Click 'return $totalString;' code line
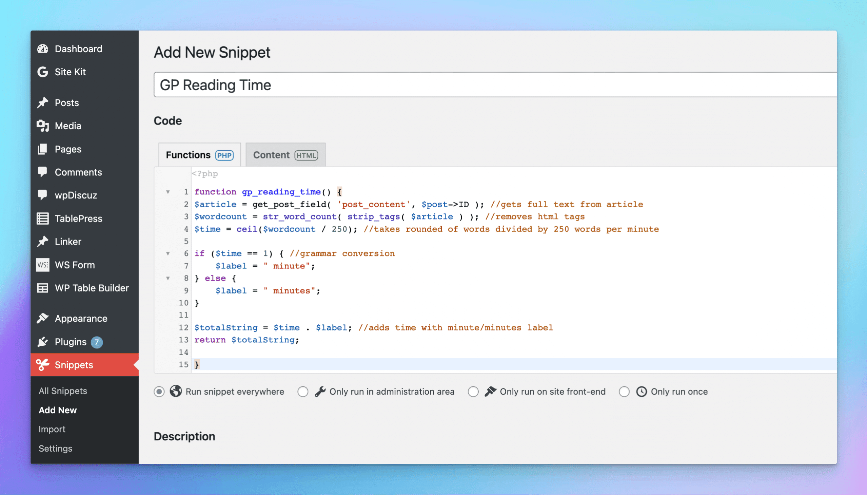Screen dimensions: 868x495 click(x=246, y=340)
